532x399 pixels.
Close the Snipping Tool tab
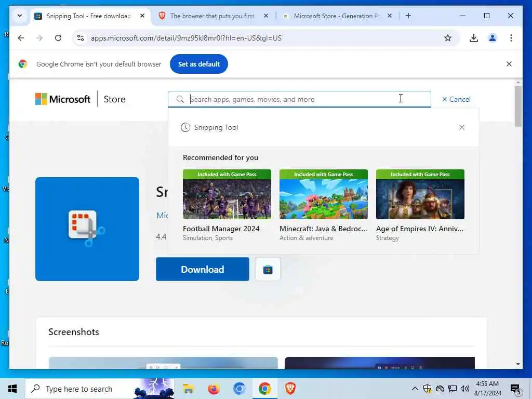pos(142,16)
